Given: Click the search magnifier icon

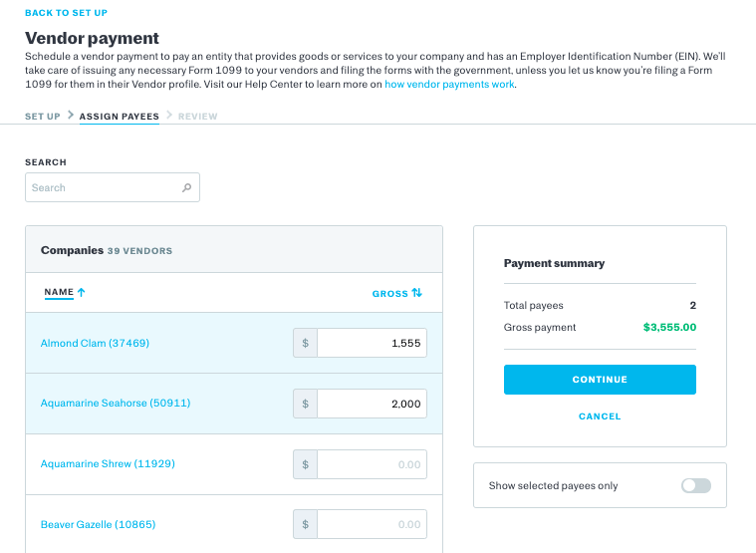Looking at the screenshot, I should tap(186, 187).
